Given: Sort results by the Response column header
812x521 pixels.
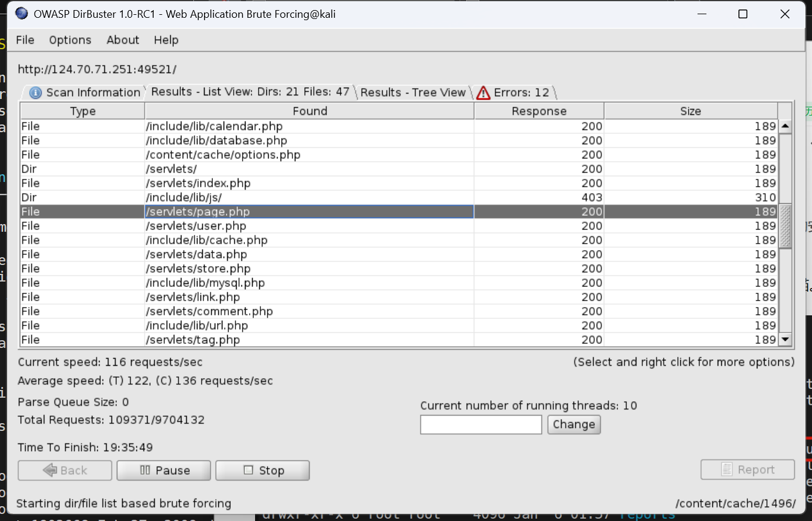Looking at the screenshot, I should coord(539,111).
